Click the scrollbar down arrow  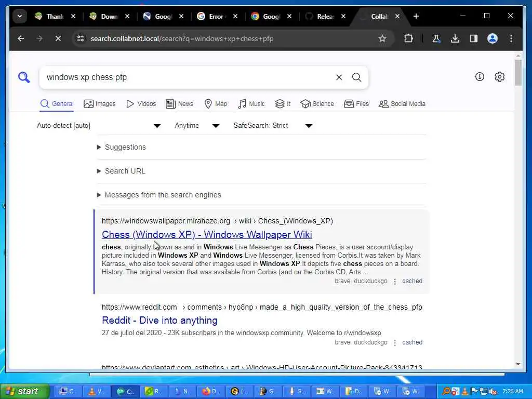coord(518,364)
